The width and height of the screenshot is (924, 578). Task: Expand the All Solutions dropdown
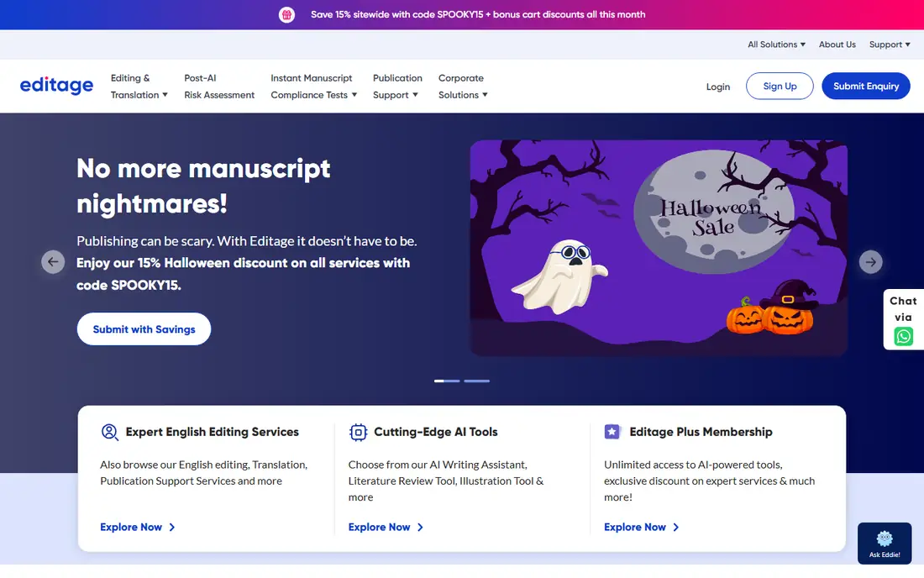click(776, 45)
